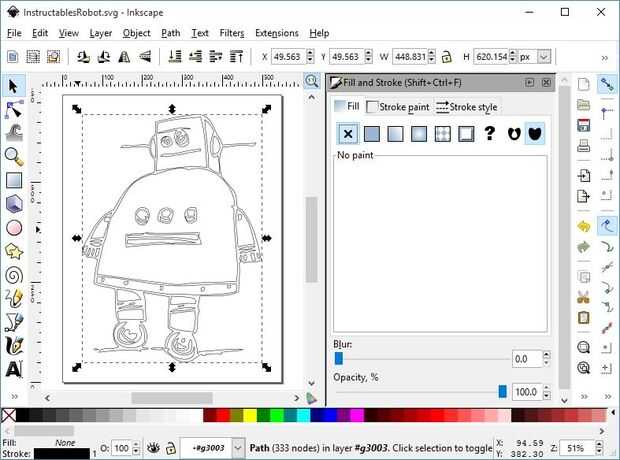Choose the Rectangle drawing tool

(14, 180)
